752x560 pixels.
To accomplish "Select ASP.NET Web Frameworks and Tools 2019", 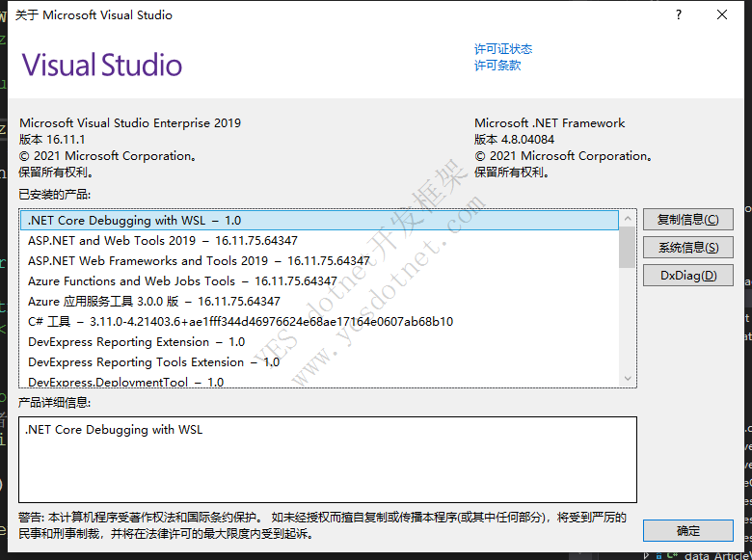I will click(319, 261).
